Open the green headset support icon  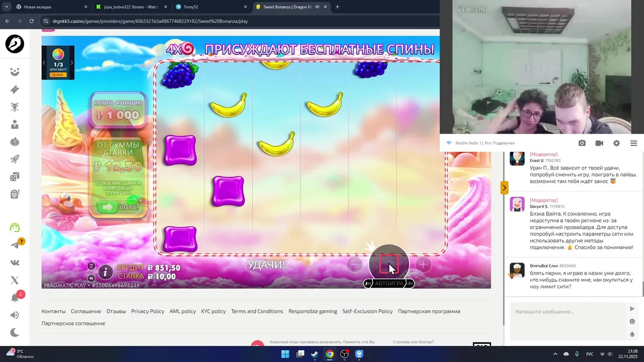(15, 227)
